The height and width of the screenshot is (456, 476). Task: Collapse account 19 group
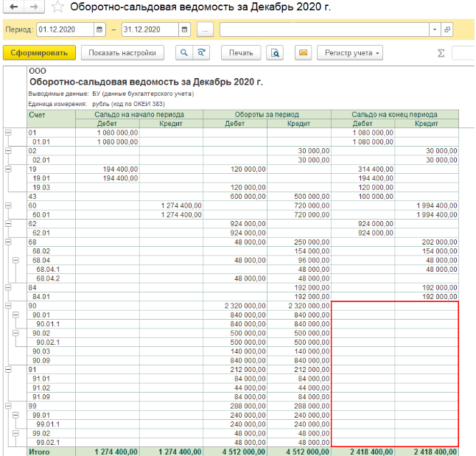click(x=9, y=169)
